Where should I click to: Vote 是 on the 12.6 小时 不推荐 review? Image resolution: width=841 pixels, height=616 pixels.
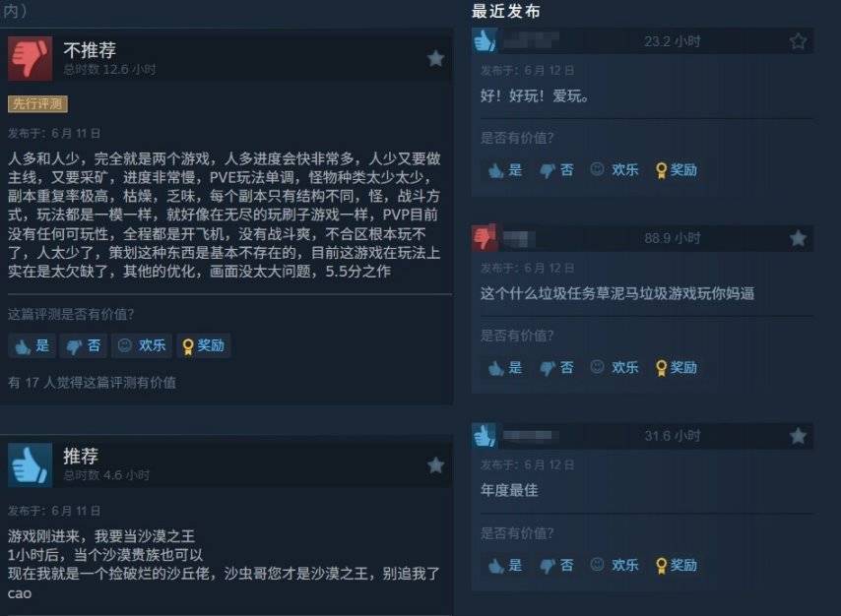click(x=32, y=345)
